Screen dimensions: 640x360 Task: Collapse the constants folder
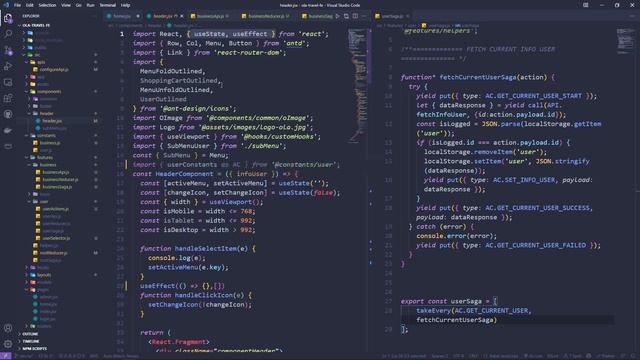47,136
